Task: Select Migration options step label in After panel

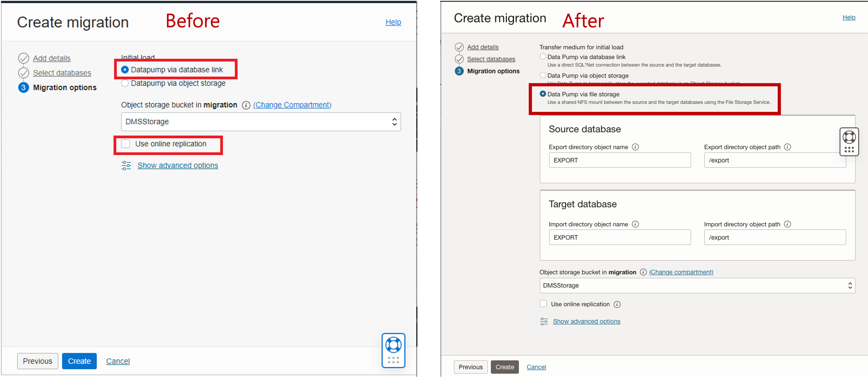Action: (493, 71)
